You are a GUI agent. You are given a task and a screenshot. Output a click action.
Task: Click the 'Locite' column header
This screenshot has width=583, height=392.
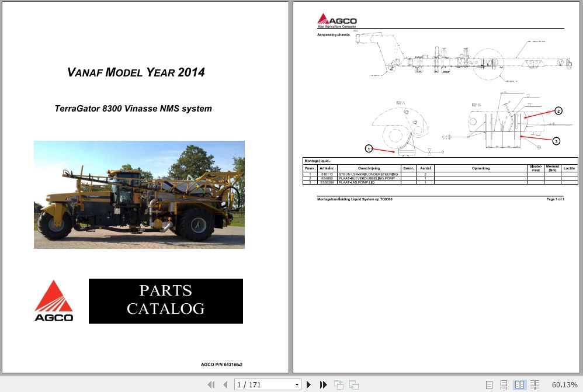[569, 168]
